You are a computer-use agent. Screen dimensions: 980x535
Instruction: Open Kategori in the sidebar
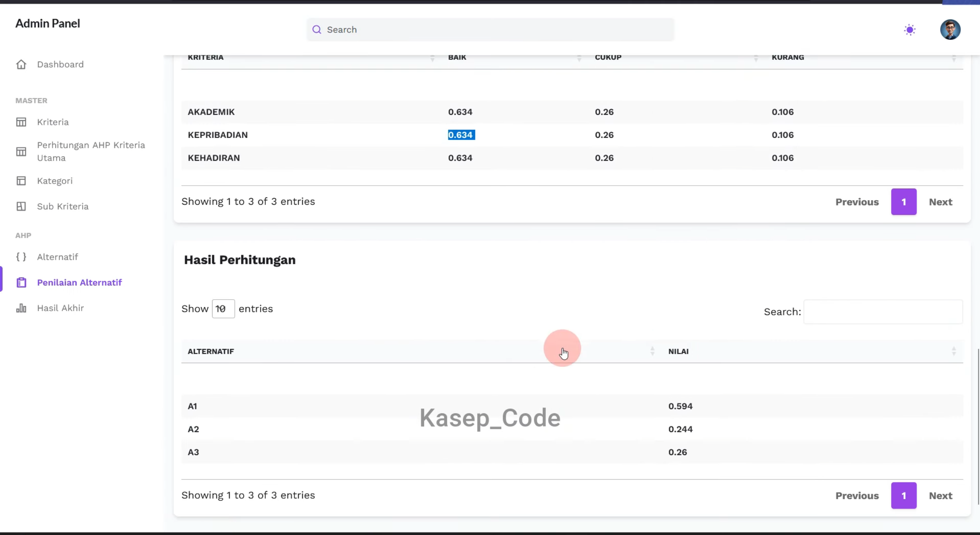pyautogui.click(x=55, y=181)
